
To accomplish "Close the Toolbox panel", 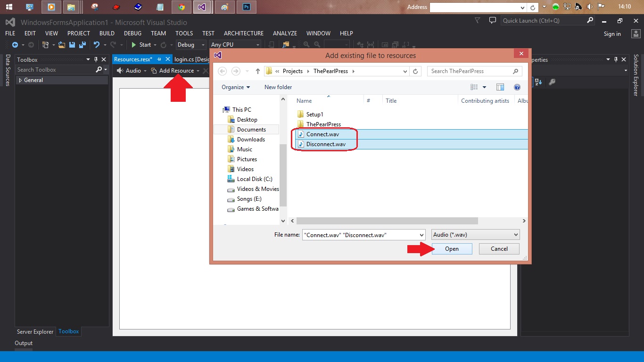I will click(103, 59).
